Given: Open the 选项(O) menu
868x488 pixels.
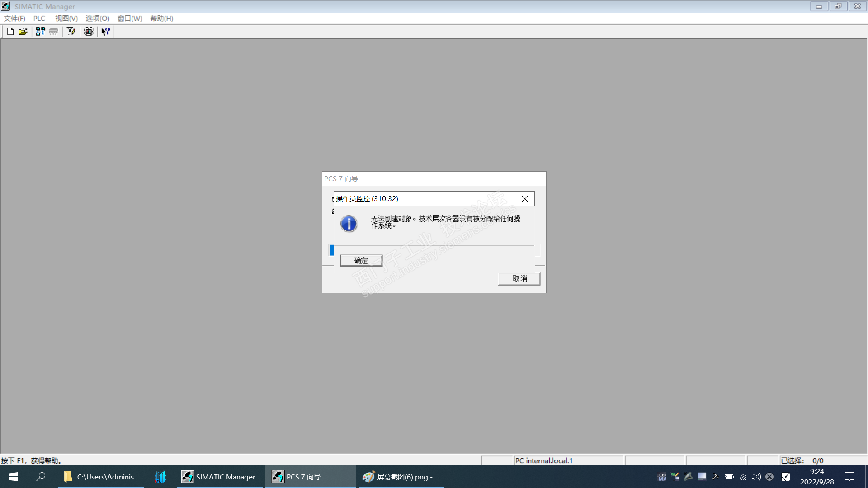Looking at the screenshot, I should 98,19.
